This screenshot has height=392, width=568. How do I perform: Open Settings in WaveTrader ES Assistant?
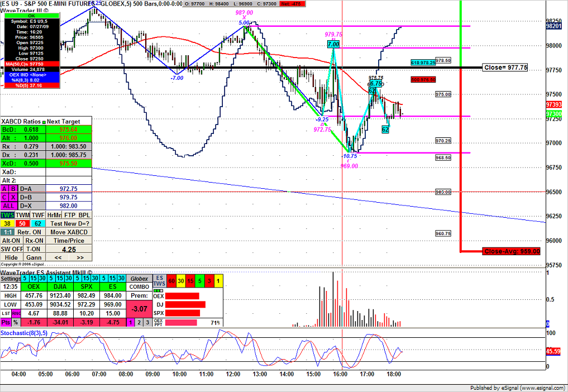11,278
